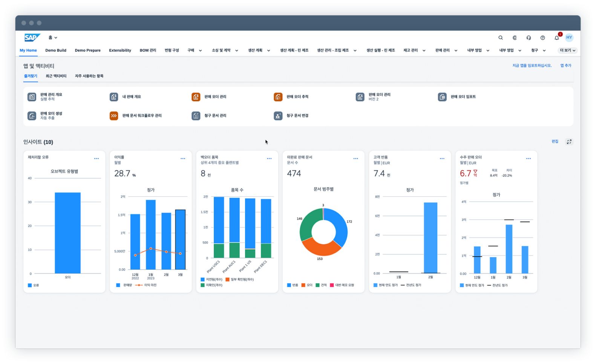The height and width of the screenshot is (364, 596).
Task: Open 판매 문서 워크플로우 관리 tile
Action: tap(136, 116)
